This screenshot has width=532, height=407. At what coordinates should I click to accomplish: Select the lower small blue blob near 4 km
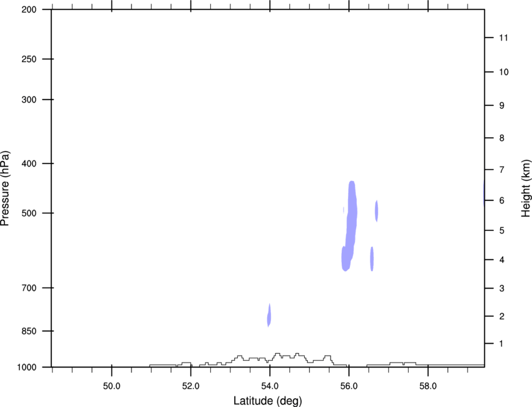click(x=372, y=259)
